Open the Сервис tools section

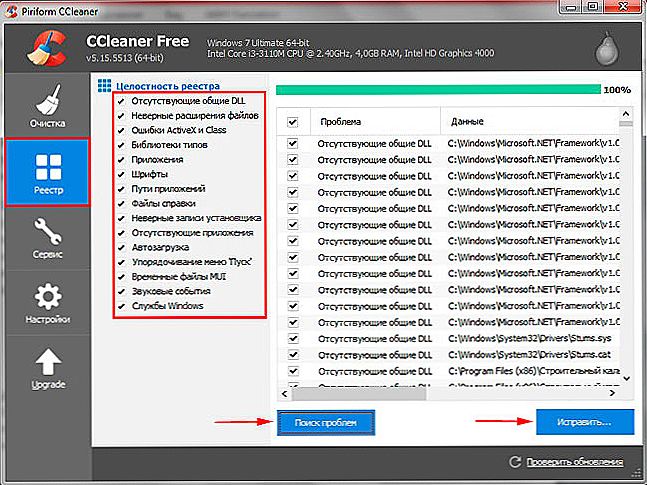point(47,239)
